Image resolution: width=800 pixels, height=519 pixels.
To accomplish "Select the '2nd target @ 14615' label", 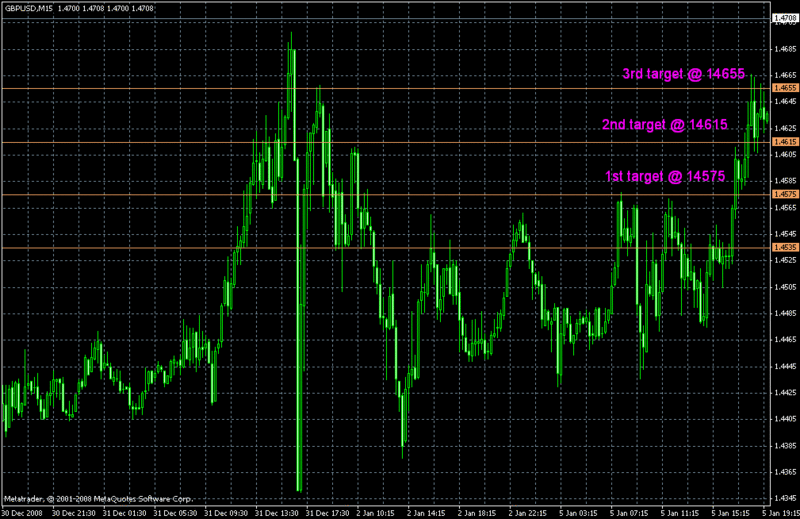I will click(665, 125).
